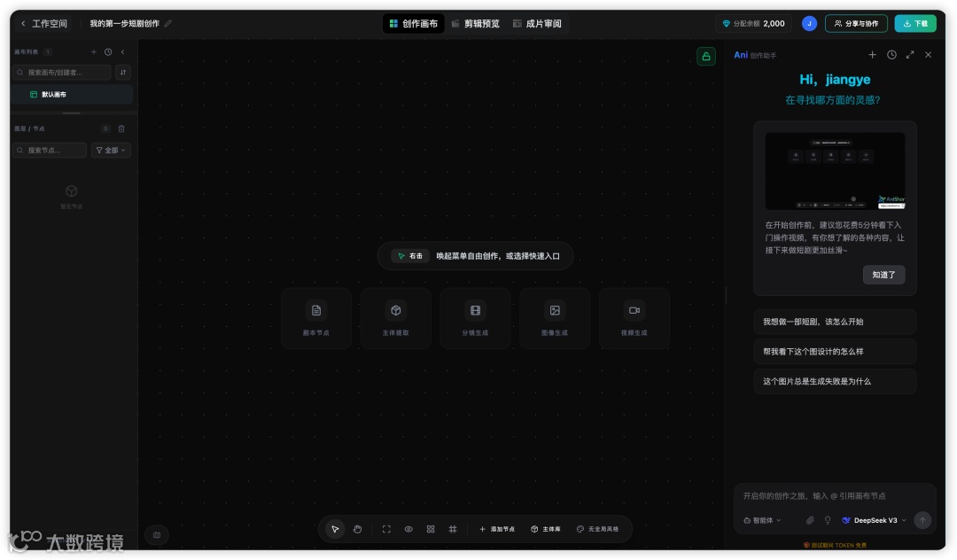Image resolution: width=957 pixels, height=560 pixels.
Task: Choose suggestion 我想做一部短剧，该怎么开始
Action: pyautogui.click(x=835, y=322)
